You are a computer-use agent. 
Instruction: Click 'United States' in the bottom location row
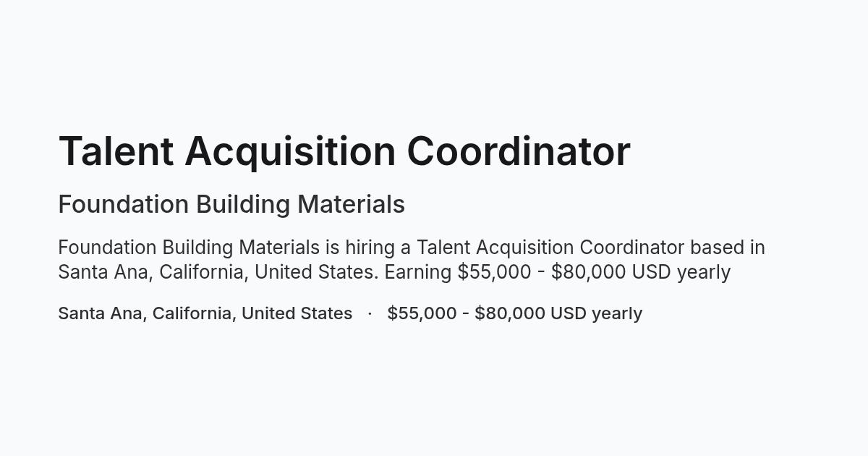coord(297,313)
